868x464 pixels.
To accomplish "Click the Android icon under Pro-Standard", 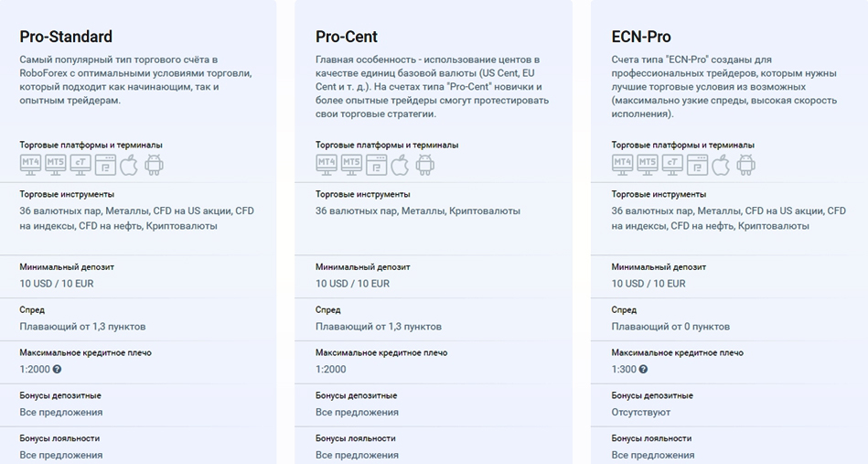I will click(154, 165).
